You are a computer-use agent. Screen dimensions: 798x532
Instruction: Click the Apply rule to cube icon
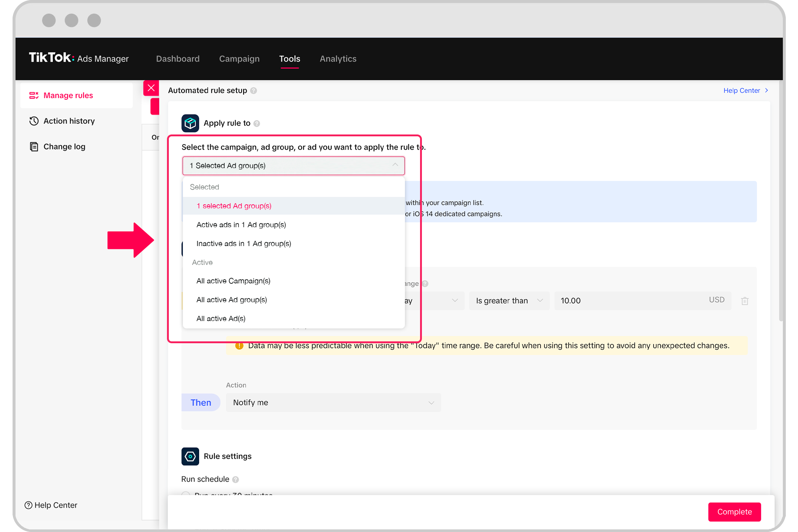pyautogui.click(x=190, y=123)
